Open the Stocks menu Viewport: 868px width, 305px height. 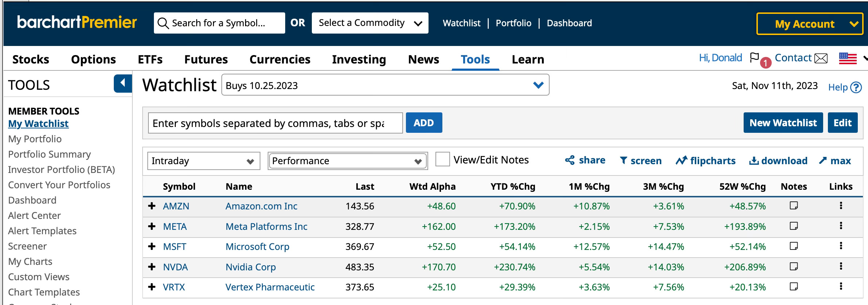31,59
